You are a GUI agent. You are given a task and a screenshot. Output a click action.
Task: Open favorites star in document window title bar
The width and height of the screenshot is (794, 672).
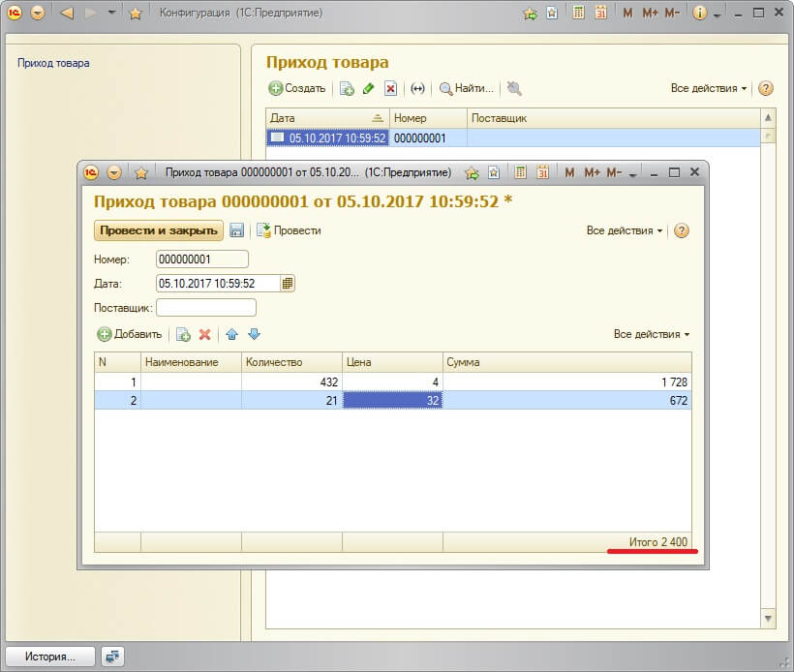tap(140, 173)
